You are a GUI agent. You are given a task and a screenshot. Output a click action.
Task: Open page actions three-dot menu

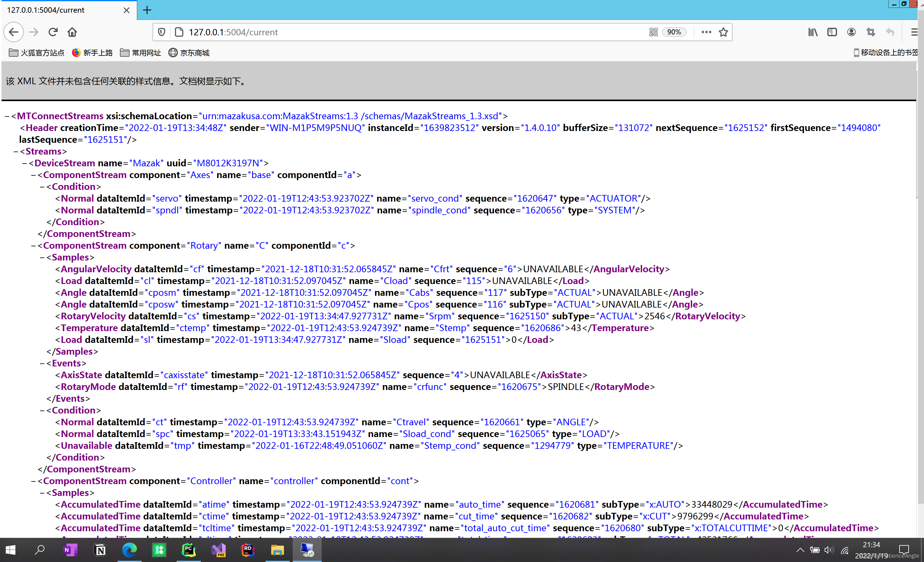(706, 32)
